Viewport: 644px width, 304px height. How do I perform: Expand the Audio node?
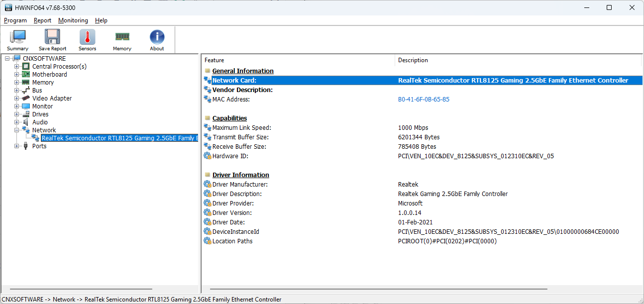(x=17, y=122)
